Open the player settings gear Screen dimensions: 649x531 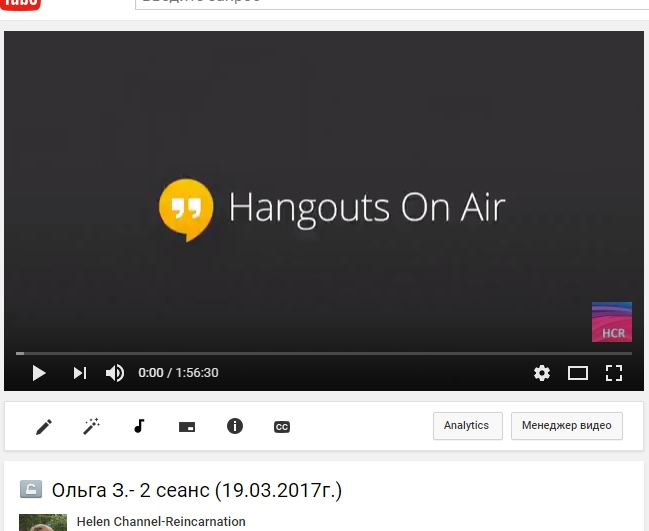[x=542, y=373]
